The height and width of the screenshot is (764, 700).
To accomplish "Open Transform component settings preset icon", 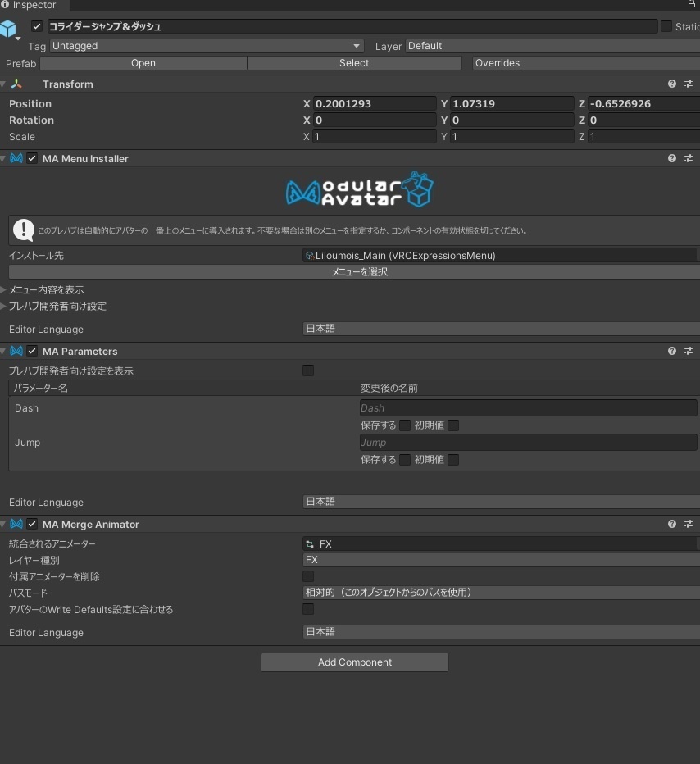I will (689, 84).
